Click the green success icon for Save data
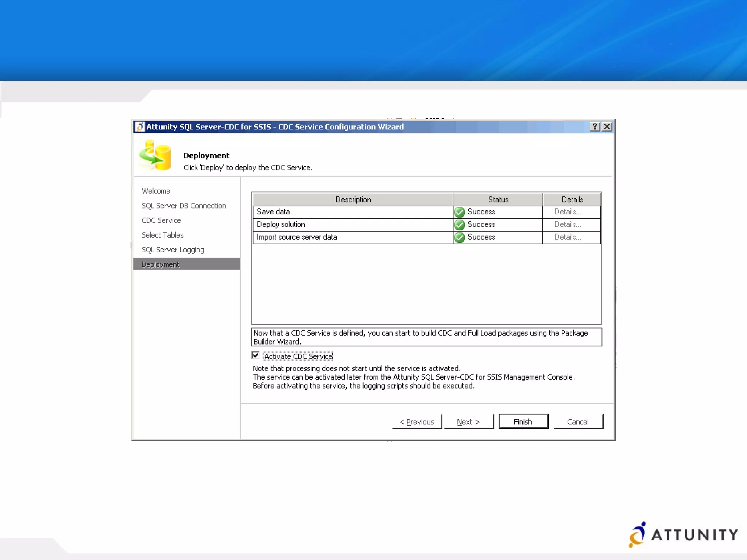The height and width of the screenshot is (560, 747). pyautogui.click(x=460, y=212)
